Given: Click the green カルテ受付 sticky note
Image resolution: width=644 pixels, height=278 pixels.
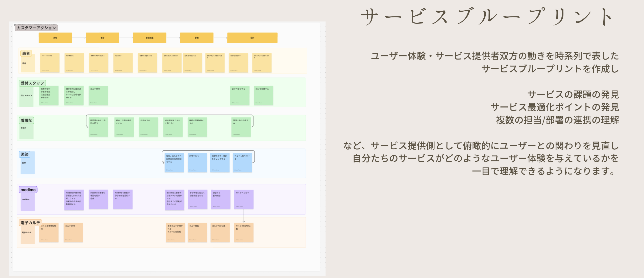Looking at the screenshot, I should pos(98,95).
